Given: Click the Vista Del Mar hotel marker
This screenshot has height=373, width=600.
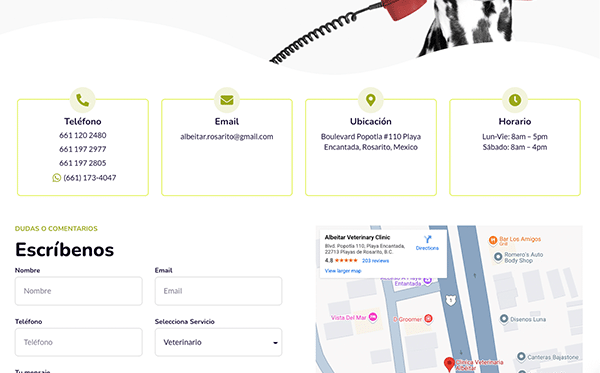Looking at the screenshot, I should tap(373, 317).
